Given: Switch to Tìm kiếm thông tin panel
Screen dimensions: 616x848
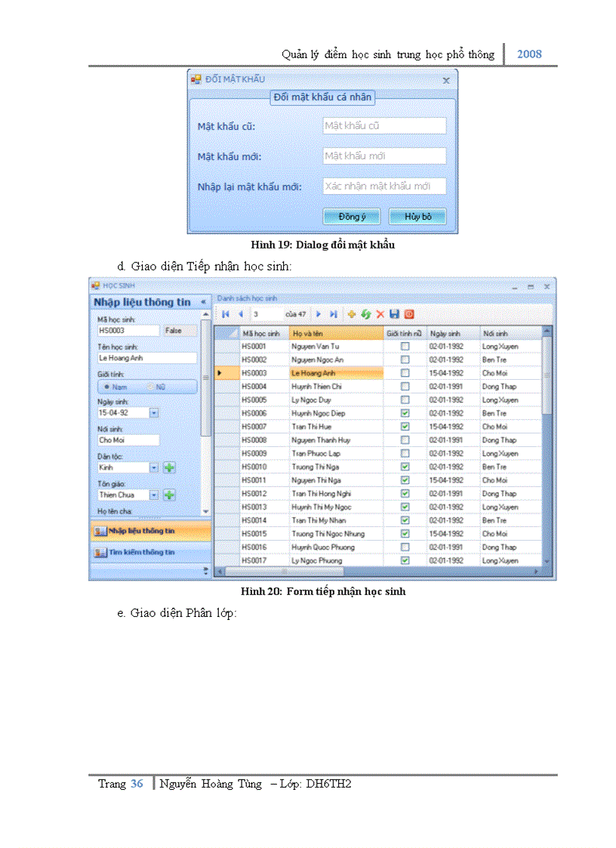Looking at the screenshot, I should (143, 553).
